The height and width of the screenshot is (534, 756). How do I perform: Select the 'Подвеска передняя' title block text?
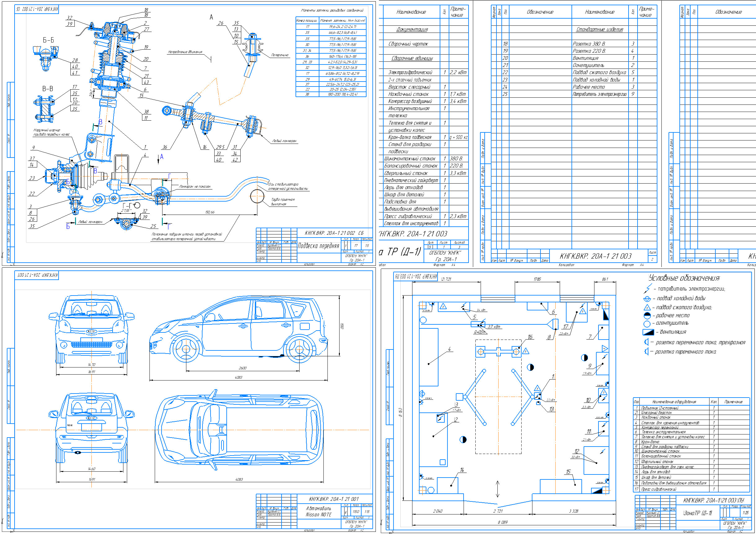[318, 246]
